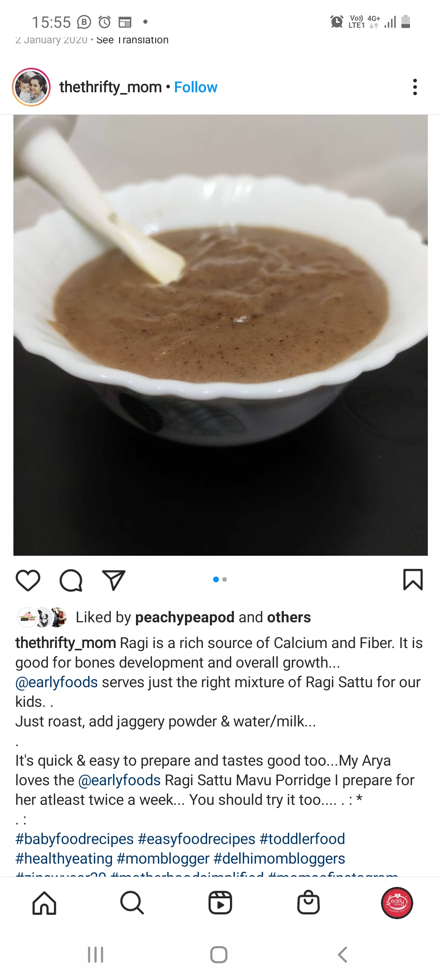
Task: Open the Shop bag icon
Action: 308,902
